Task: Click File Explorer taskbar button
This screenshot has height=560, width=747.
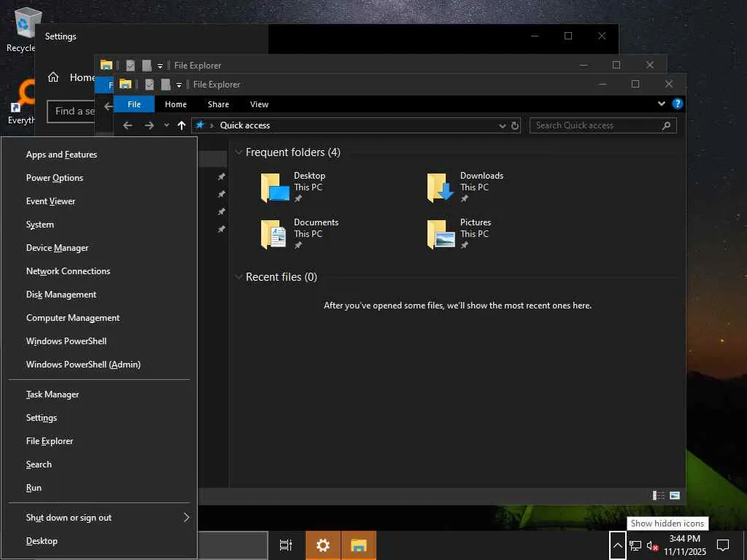Action: [359, 545]
